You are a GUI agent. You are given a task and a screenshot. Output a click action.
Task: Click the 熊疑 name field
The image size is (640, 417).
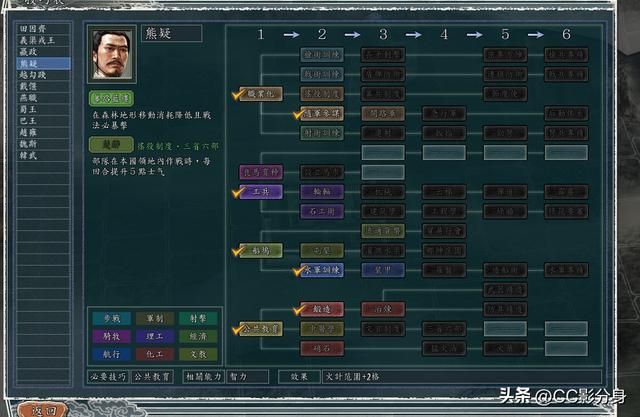coord(171,33)
